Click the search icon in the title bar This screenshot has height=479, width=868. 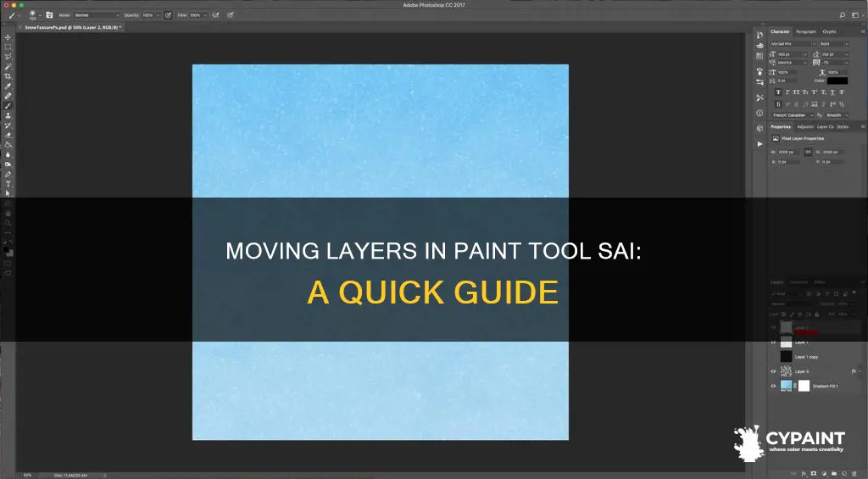click(x=842, y=15)
